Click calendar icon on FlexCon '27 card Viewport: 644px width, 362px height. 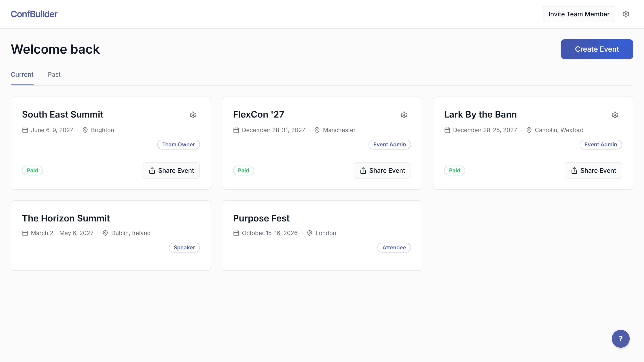[236, 130]
